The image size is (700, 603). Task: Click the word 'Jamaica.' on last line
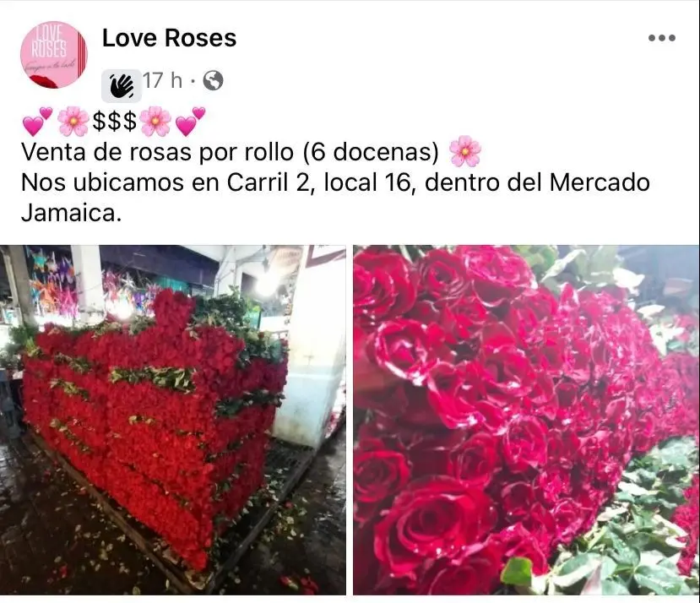coord(72,213)
